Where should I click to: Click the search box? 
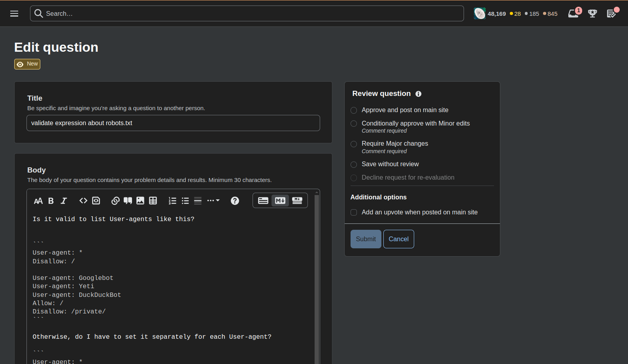(x=247, y=13)
